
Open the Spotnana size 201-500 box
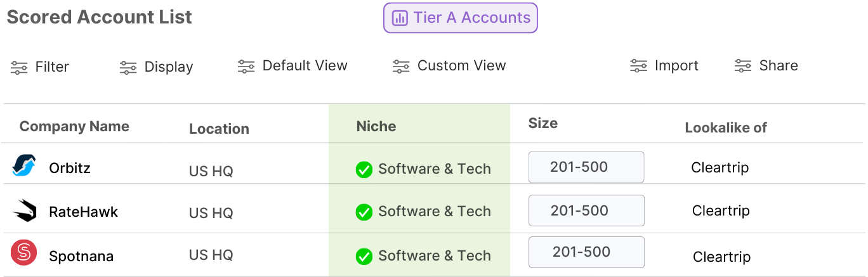coord(586,252)
